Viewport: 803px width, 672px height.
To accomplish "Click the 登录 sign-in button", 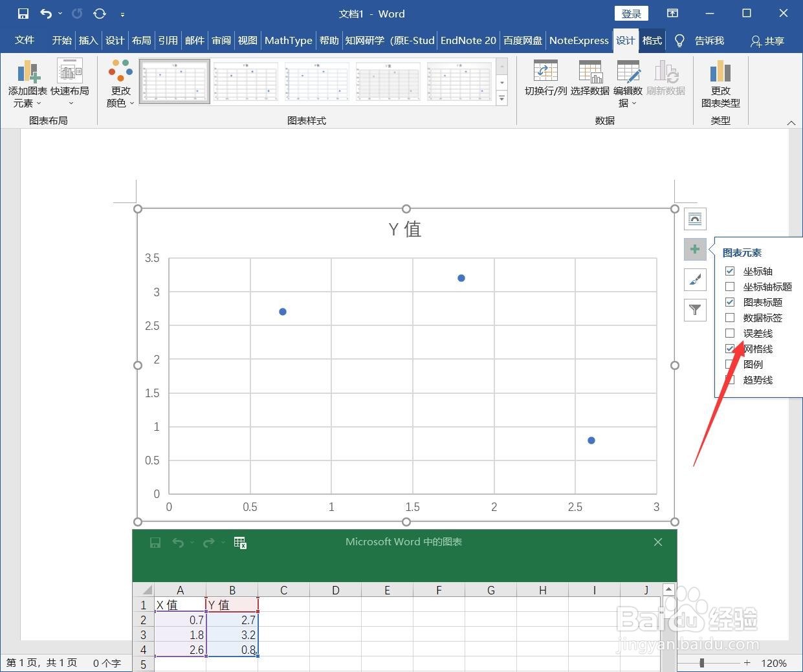I will 631,14.
